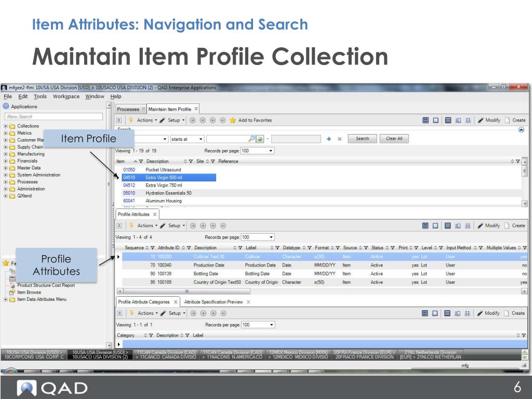532x399 pixels.
Task: Click the filter icon on the Category column
Action: 151,335
